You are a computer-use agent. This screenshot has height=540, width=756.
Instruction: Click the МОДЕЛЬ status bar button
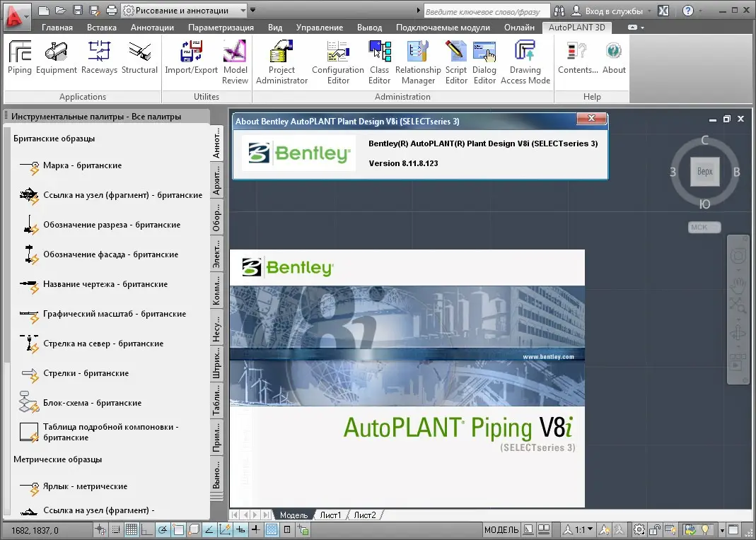501,530
